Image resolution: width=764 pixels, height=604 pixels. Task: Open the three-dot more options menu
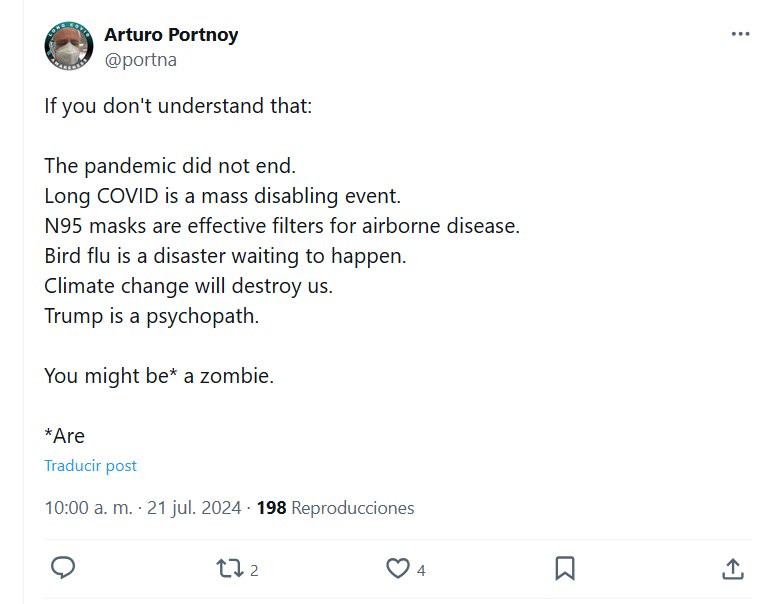pos(740,34)
